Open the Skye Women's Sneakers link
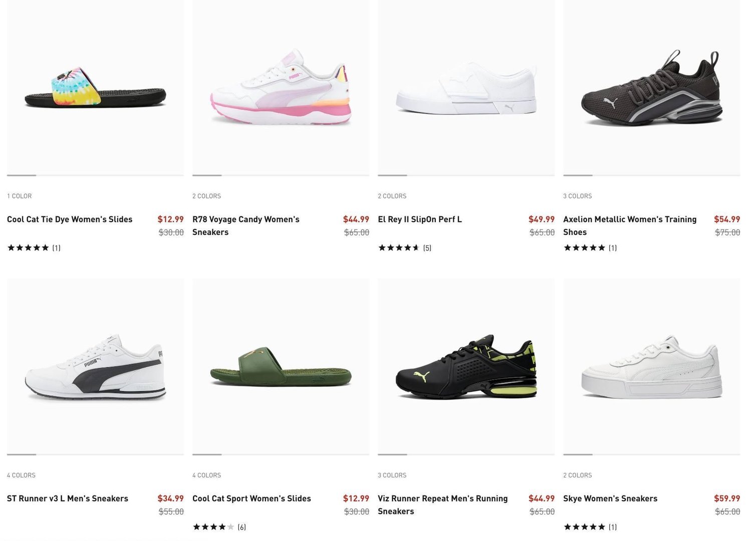756x541 pixels. point(610,498)
